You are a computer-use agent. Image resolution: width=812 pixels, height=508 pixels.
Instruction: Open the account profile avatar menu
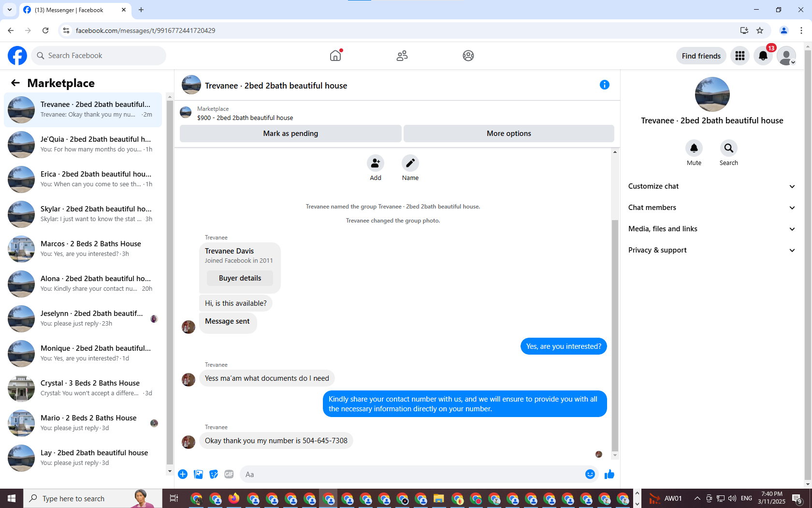click(786, 56)
